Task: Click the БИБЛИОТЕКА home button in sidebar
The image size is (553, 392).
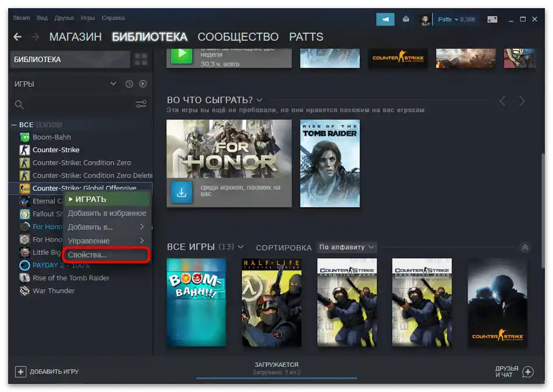Action: [x=70, y=59]
